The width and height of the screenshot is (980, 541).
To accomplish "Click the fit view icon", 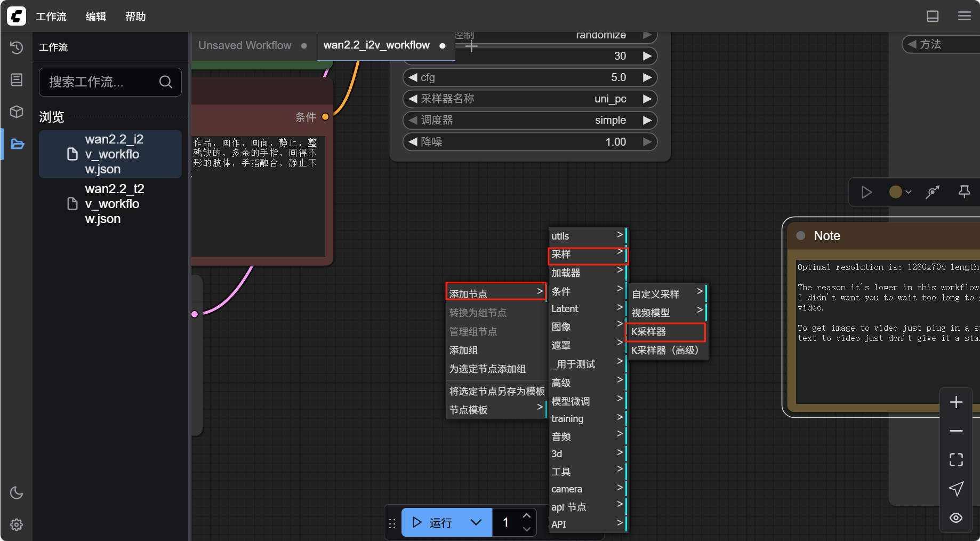I will pyautogui.click(x=956, y=459).
